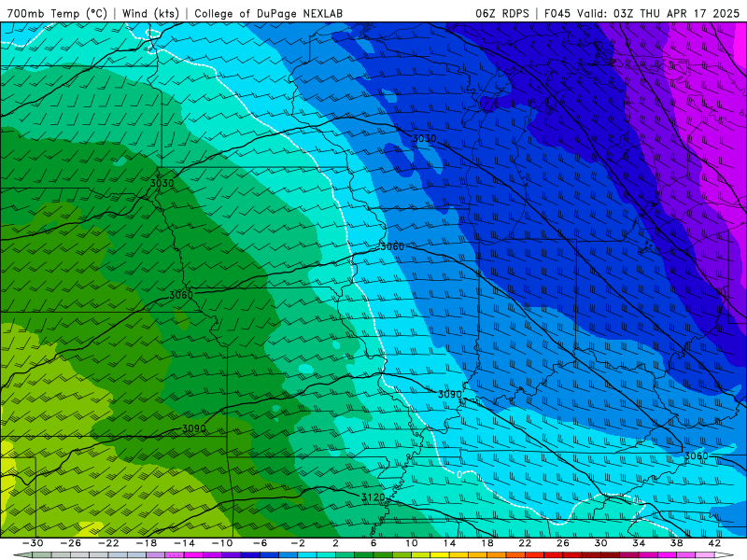This screenshot has height=560, width=747.
Task: Click the positive 14 color scale label
Action: point(449,543)
